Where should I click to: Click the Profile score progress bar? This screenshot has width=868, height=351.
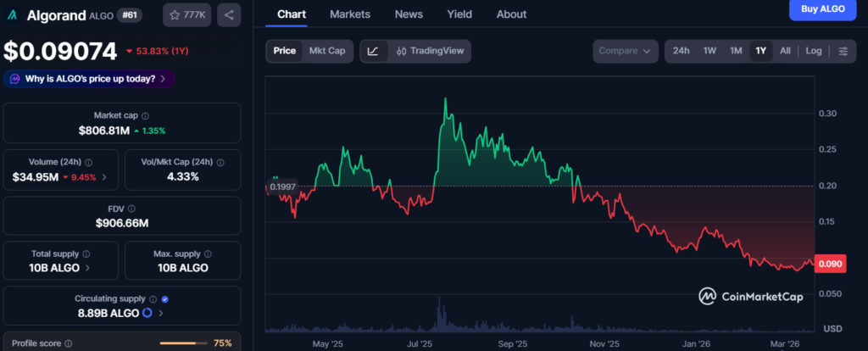[183, 343]
